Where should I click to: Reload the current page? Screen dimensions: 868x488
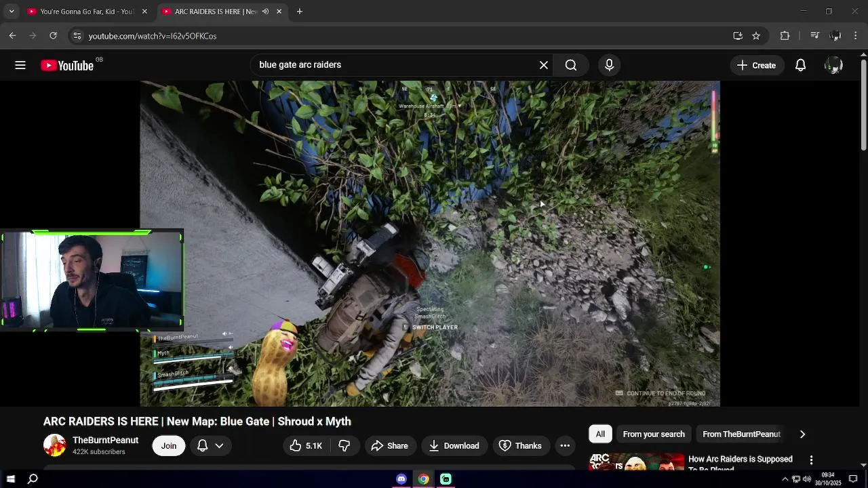click(x=53, y=36)
